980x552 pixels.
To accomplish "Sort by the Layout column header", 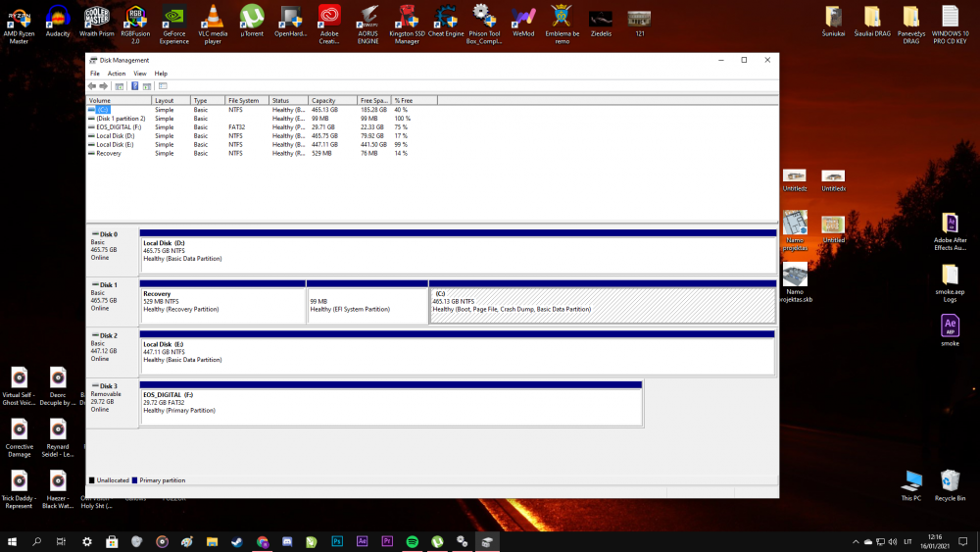I will click(x=171, y=100).
